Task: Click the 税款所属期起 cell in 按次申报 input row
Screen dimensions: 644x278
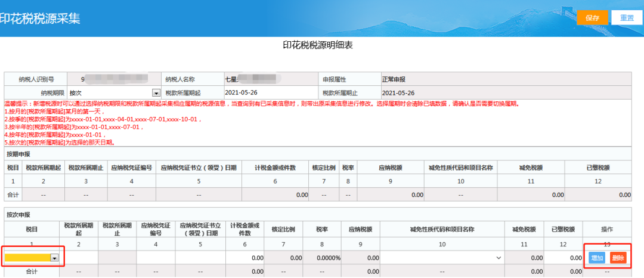Action: click(79, 258)
